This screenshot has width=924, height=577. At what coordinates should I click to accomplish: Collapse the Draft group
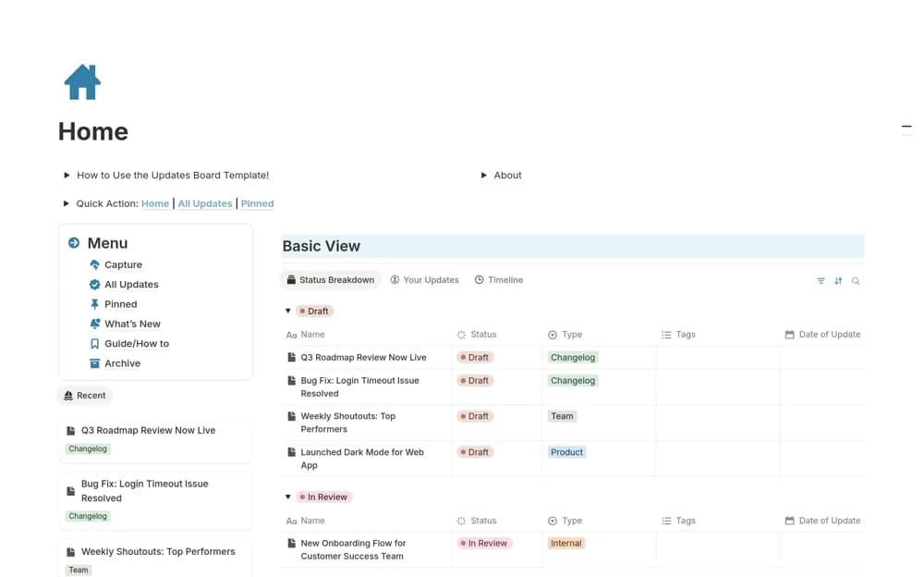pyautogui.click(x=288, y=311)
